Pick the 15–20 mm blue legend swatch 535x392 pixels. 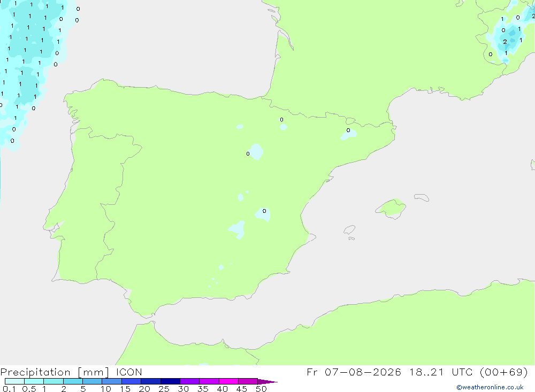131,381
